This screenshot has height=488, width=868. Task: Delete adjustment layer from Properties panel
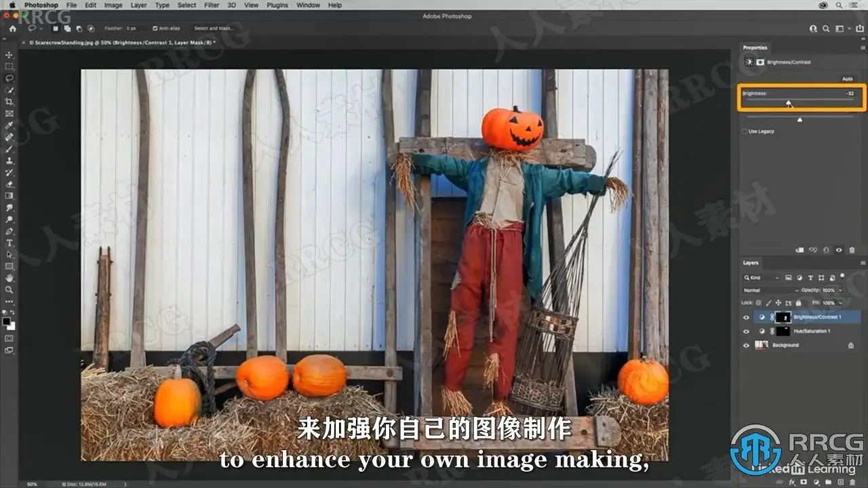[x=852, y=250]
